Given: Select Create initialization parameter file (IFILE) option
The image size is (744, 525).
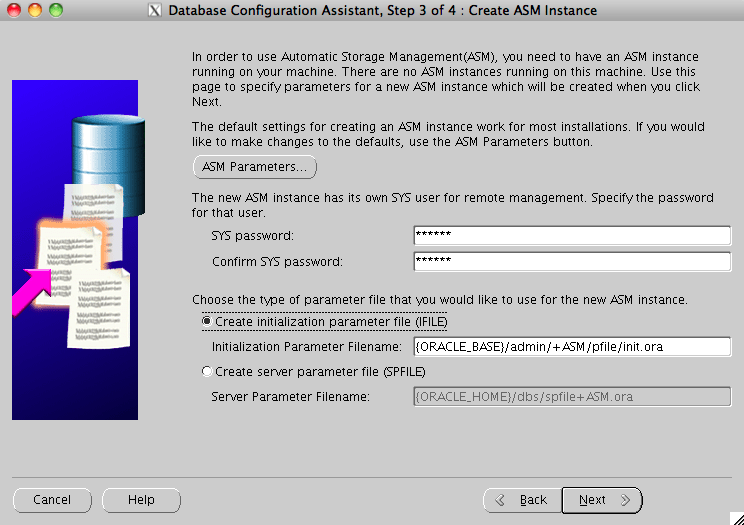Looking at the screenshot, I should point(208,322).
